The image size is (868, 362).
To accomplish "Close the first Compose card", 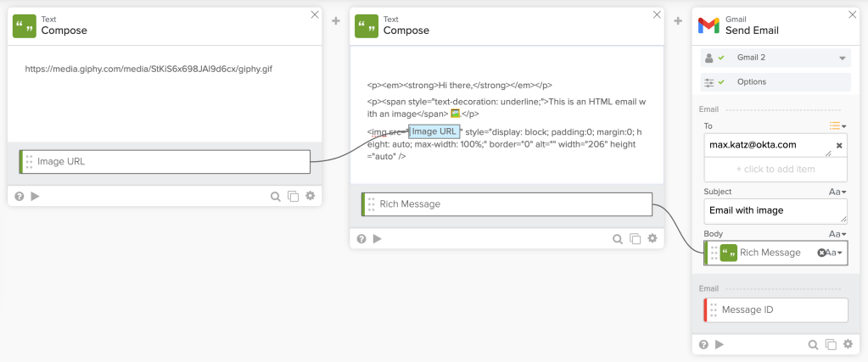I will 315,14.
